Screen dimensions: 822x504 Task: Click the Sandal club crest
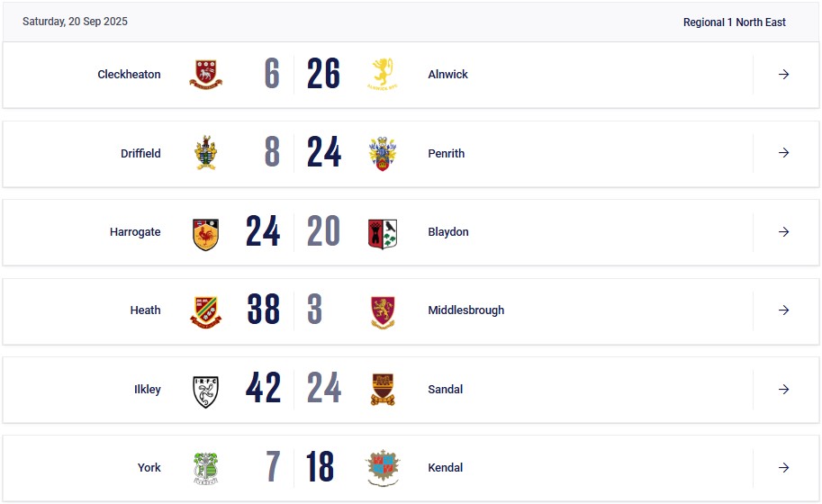click(382, 390)
